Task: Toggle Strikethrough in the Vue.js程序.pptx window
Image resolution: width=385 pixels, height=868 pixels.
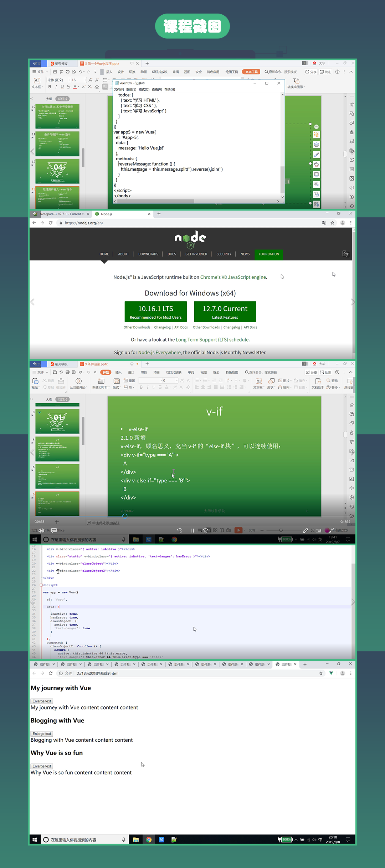Action: click(68, 87)
